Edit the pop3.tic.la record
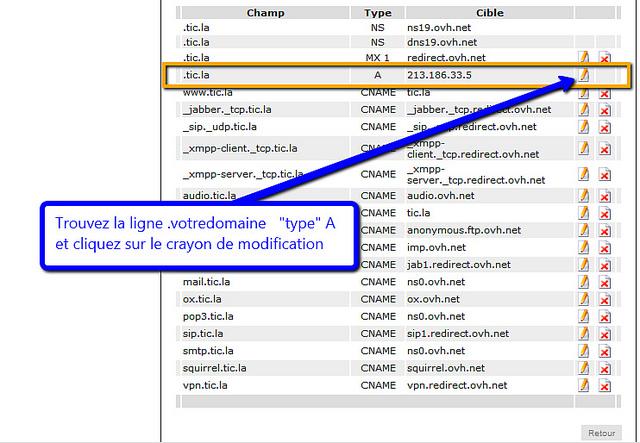This screenshot has height=443, width=640. (x=584, y=316)
